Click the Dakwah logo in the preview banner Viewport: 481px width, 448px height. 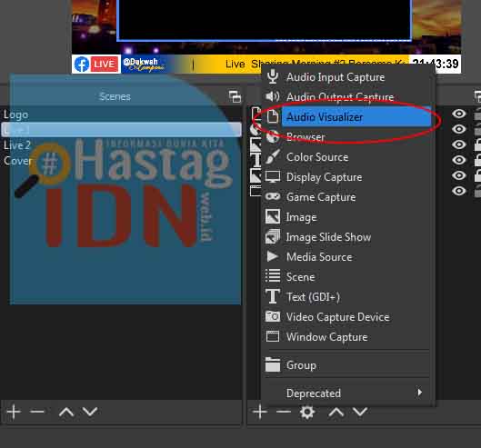[x=144, y=65]
